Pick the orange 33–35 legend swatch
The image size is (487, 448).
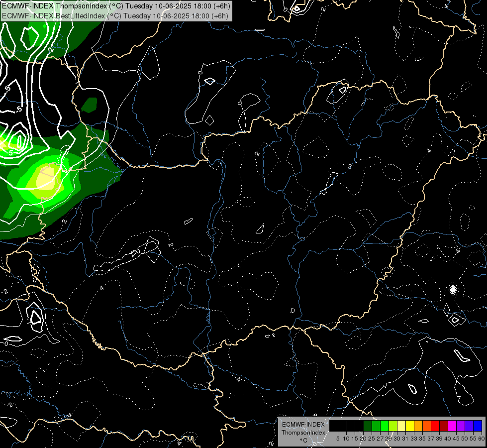tap(418, 426)
